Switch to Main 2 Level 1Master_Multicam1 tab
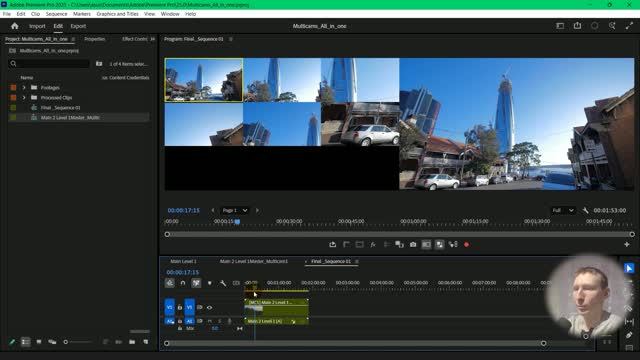 pyautogui.click(x=253, y=261)
